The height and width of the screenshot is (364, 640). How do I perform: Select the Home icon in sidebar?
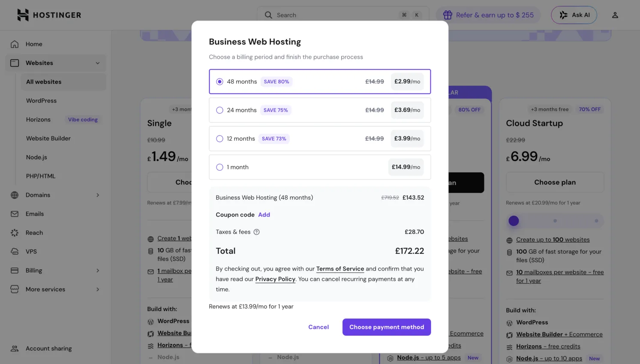tap(15, 44)
